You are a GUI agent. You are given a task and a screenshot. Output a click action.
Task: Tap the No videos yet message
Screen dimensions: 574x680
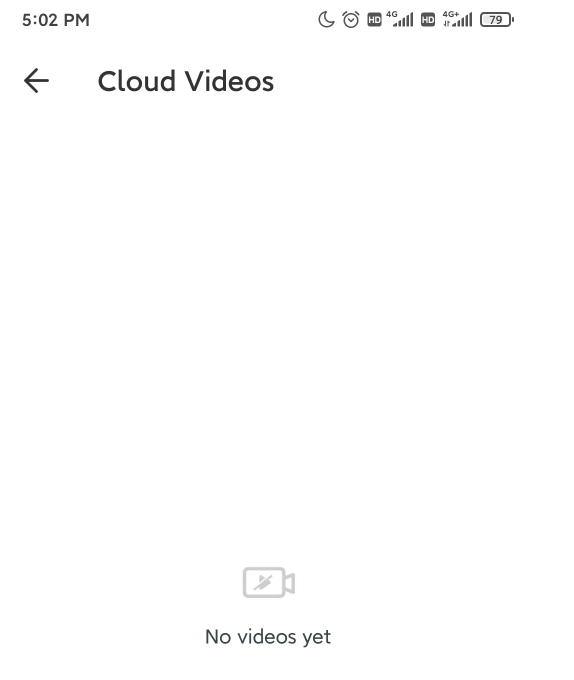coord(268,637)
